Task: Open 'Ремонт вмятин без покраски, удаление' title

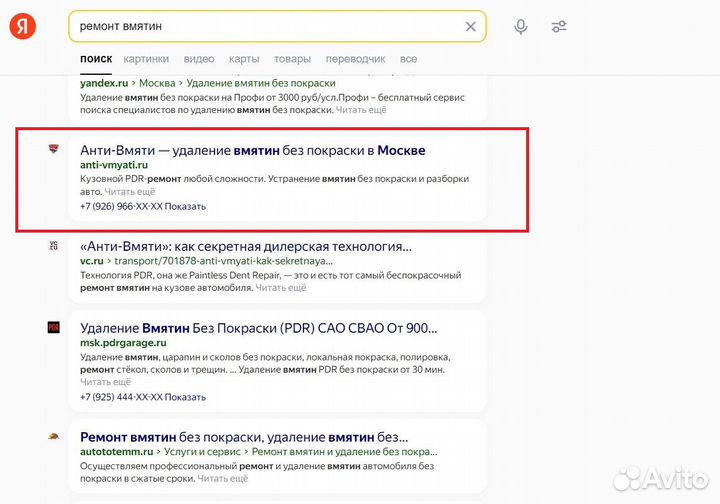Action: pos(244,437)
